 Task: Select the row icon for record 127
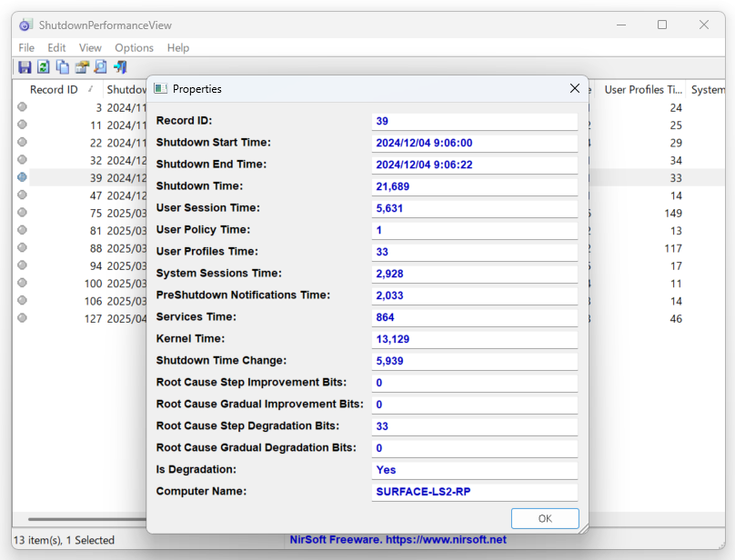22,317
